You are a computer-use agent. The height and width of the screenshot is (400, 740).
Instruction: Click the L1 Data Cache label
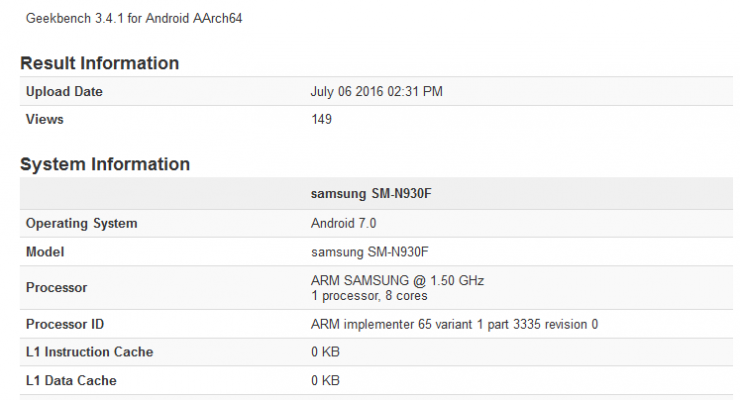(x=71, y=380)
